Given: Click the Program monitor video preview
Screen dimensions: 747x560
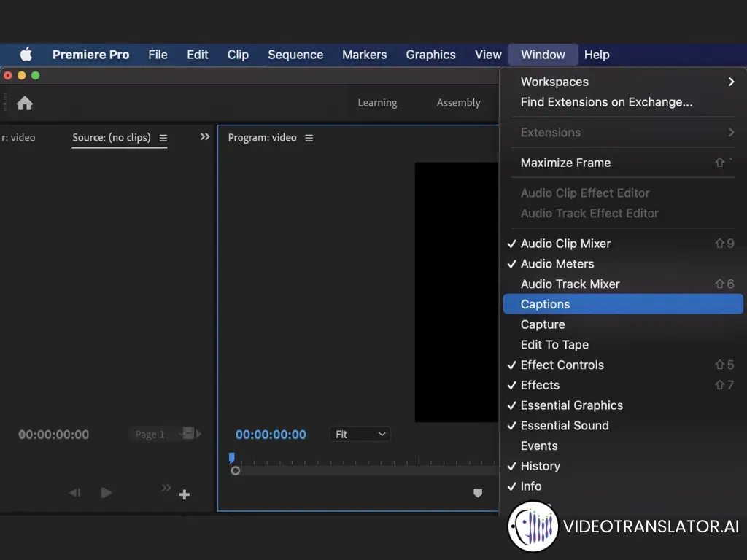Looking at the screenshot, I should coord(457,292).
